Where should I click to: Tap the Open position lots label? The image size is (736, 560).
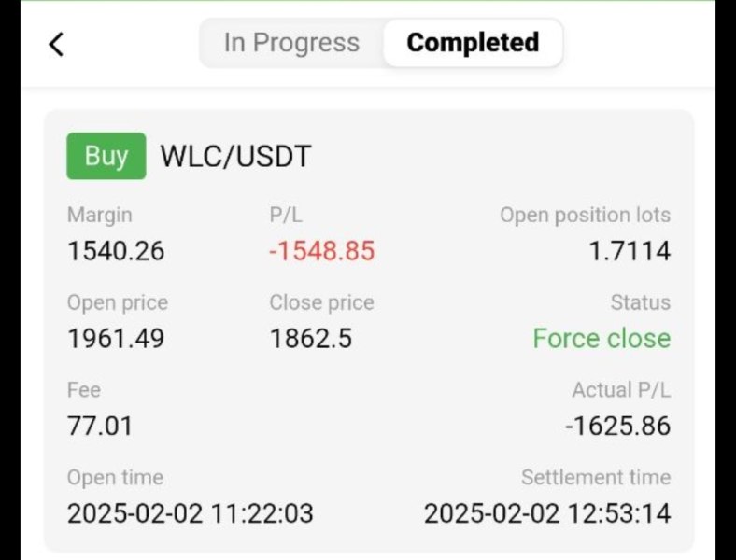(585, 215)
